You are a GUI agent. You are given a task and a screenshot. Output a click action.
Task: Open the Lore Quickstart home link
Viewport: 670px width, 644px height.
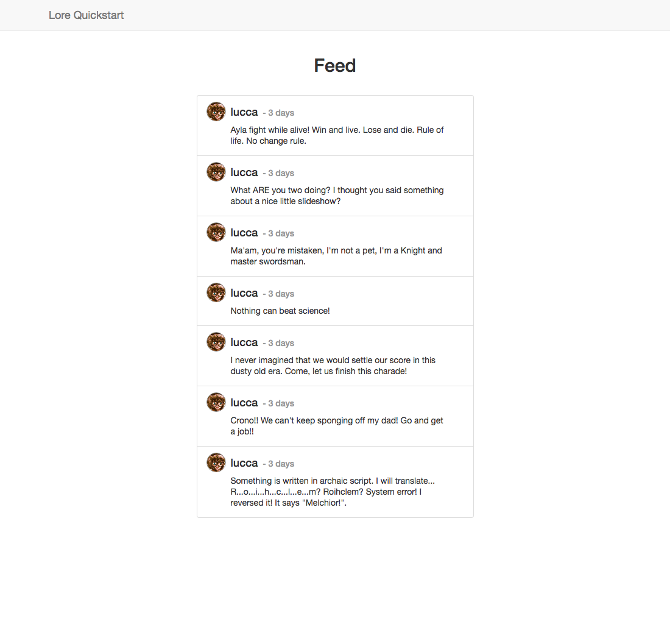click(86, 15)
